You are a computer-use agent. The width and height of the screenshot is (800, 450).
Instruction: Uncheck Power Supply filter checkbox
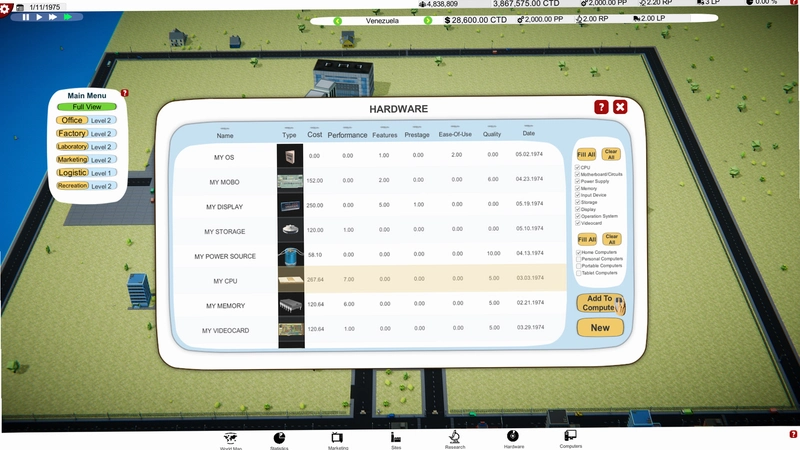pos(578,181)
